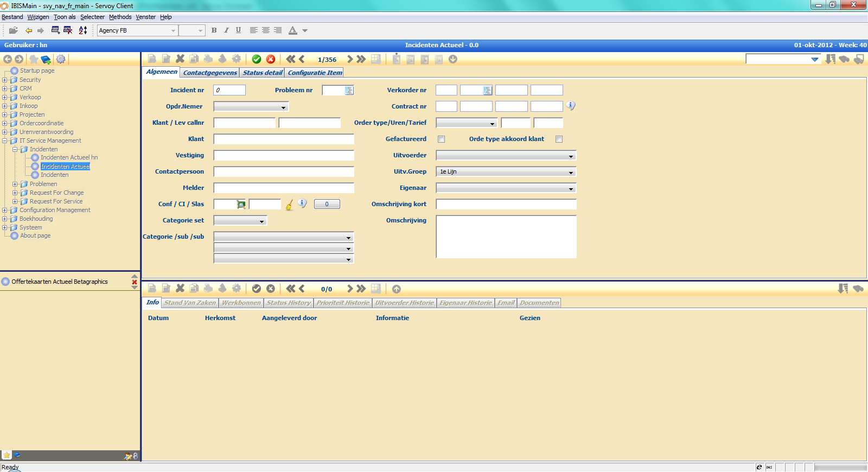
Task: Click Verkorder nr lookup icon
Action: pyautogui.click(x=488, y=90)
